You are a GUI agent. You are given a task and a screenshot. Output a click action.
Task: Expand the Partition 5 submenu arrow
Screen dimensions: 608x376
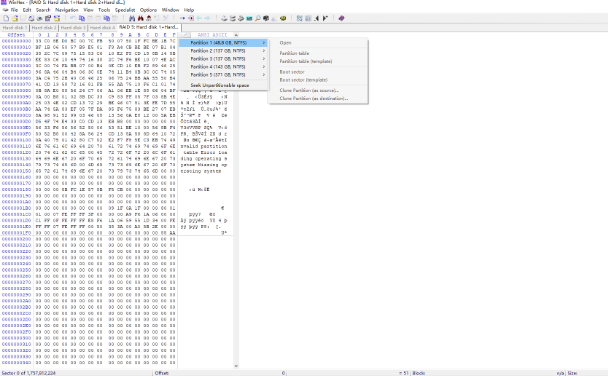pyautogui.click(x=264, y=74)
